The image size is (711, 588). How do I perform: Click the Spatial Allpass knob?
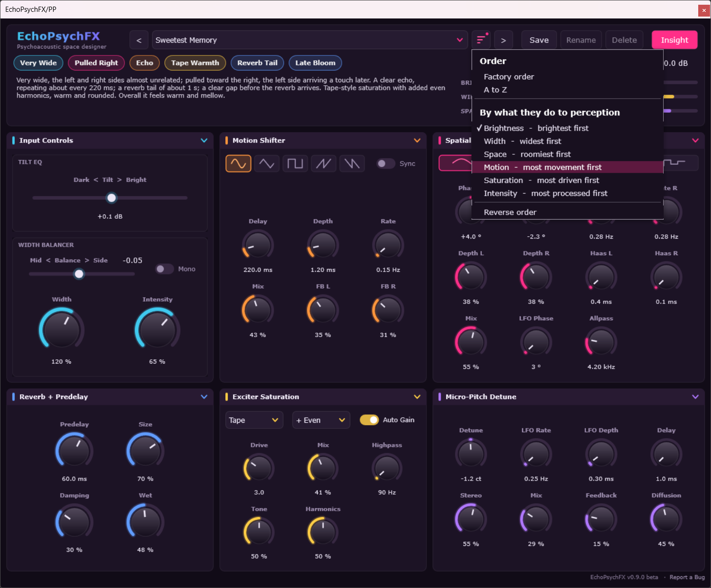coord(601,342)
